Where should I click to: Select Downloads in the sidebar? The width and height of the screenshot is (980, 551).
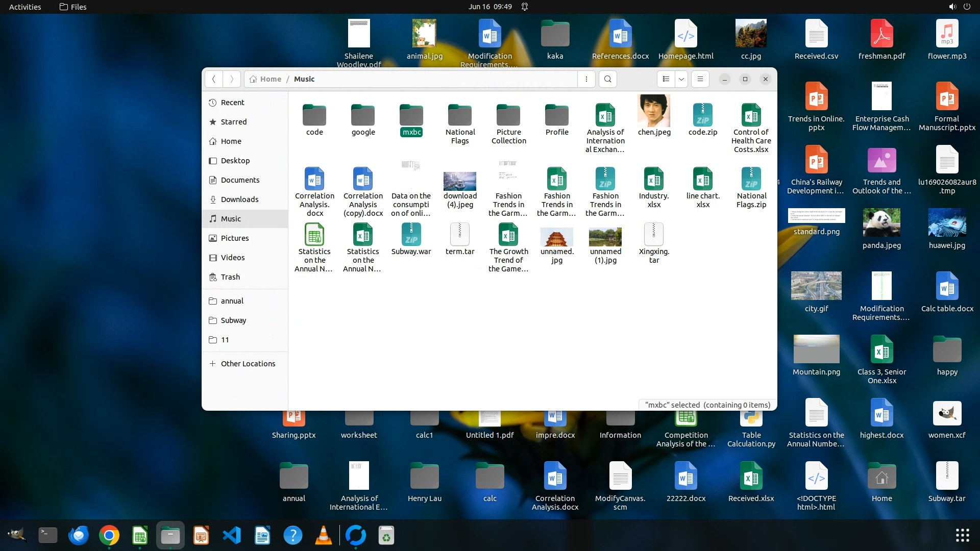(239, 199)
